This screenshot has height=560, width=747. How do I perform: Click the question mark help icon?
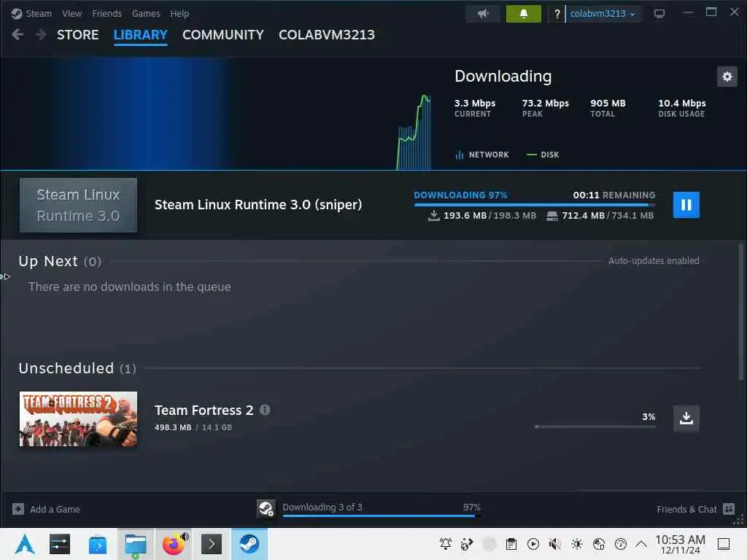(557, 14)
